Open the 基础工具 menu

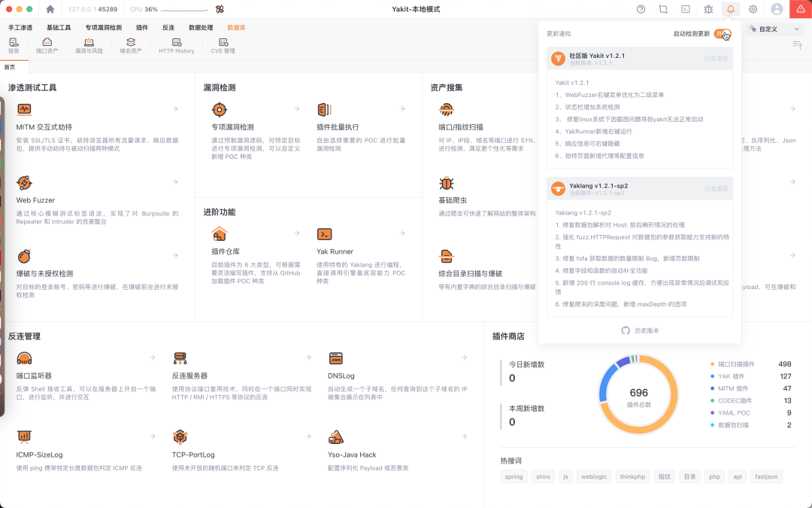click(59, 28)
